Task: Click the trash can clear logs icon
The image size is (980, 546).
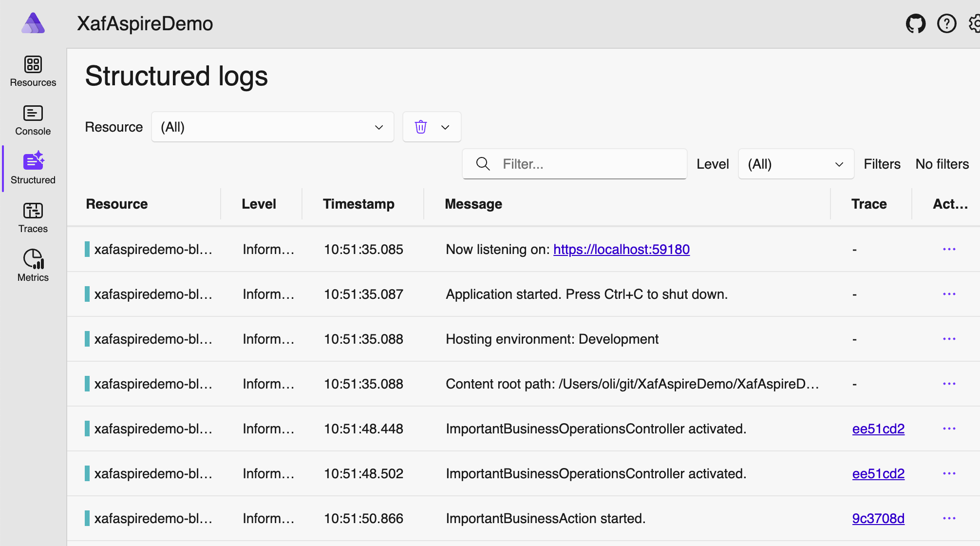Action: point(421,127)
